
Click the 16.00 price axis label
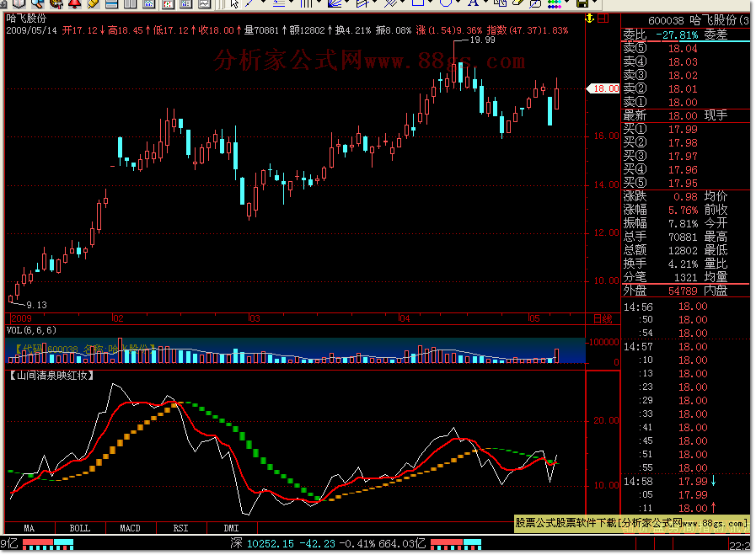[x=606, y=136]
